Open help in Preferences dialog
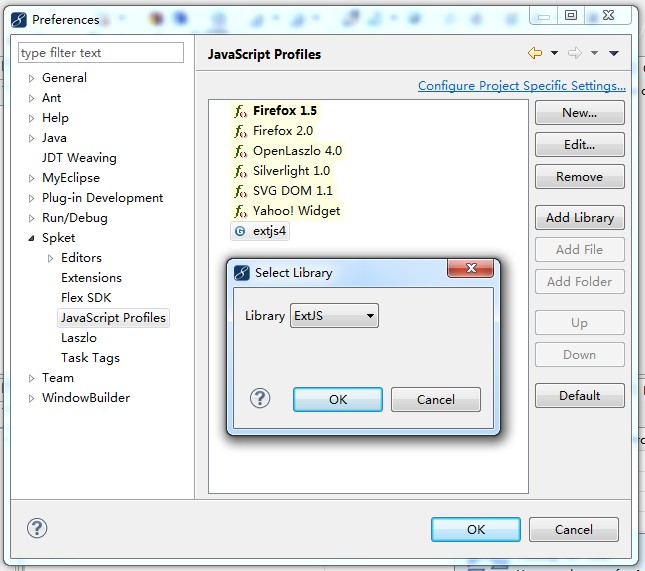The width and height of the screenshot is (645, 571). point(37,528)
